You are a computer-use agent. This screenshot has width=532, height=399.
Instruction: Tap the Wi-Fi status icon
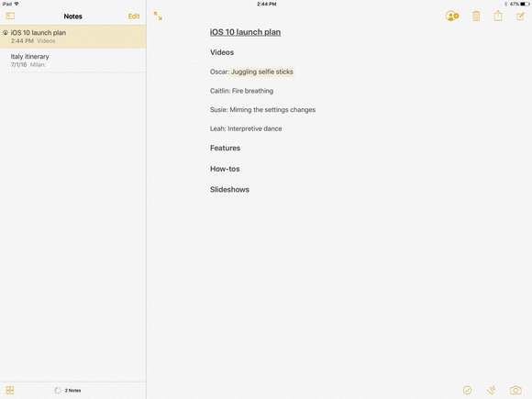pos(17,4)
